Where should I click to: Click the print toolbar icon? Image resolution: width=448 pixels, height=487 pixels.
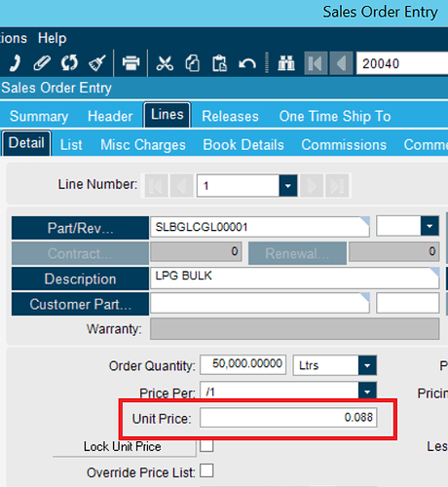tap(131, 63)
